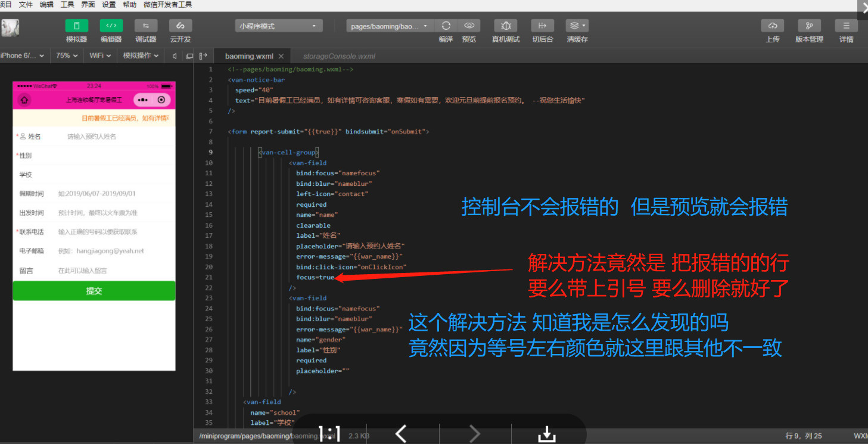Click the name="school" code line
Screen dimensions: 868x444
[x=275, y=412]
